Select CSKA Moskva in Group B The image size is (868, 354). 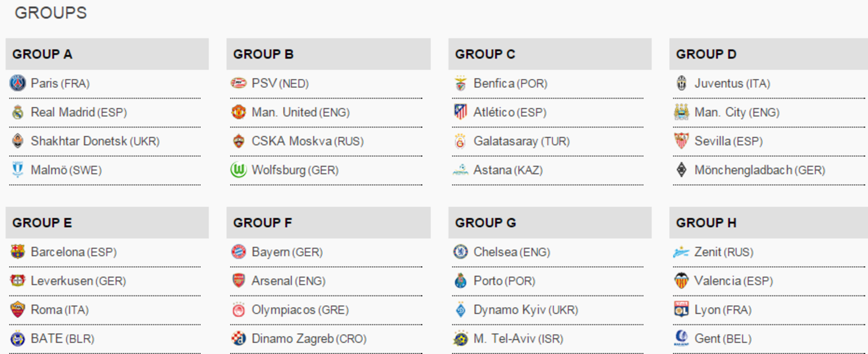pos(308,141)
